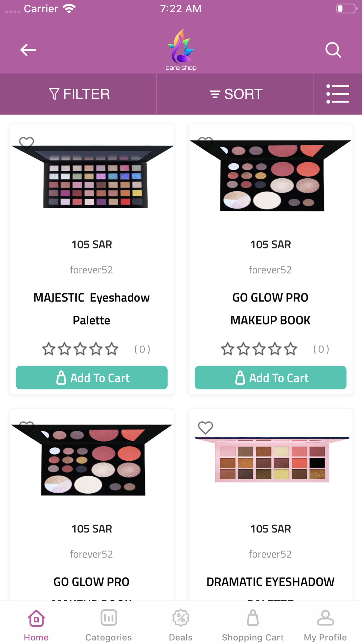Image resolution: width=362 pixels, height=644 pixels.
Task: Go to My Profile tab
Action: point(325,625)
